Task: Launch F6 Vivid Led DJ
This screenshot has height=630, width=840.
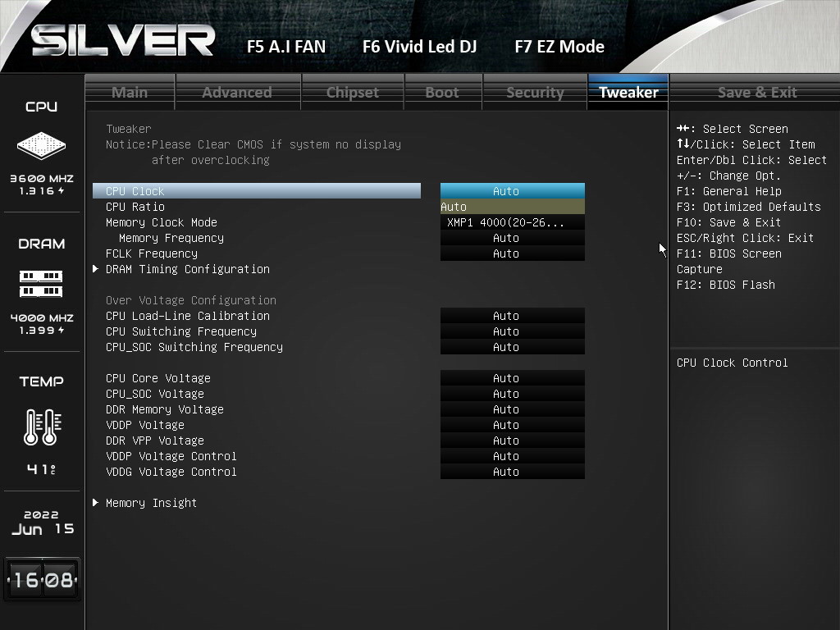Action: (419, 47)
